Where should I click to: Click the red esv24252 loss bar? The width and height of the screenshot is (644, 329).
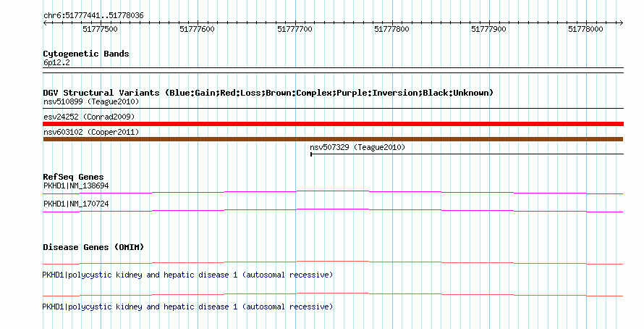(x=333, y=124)
